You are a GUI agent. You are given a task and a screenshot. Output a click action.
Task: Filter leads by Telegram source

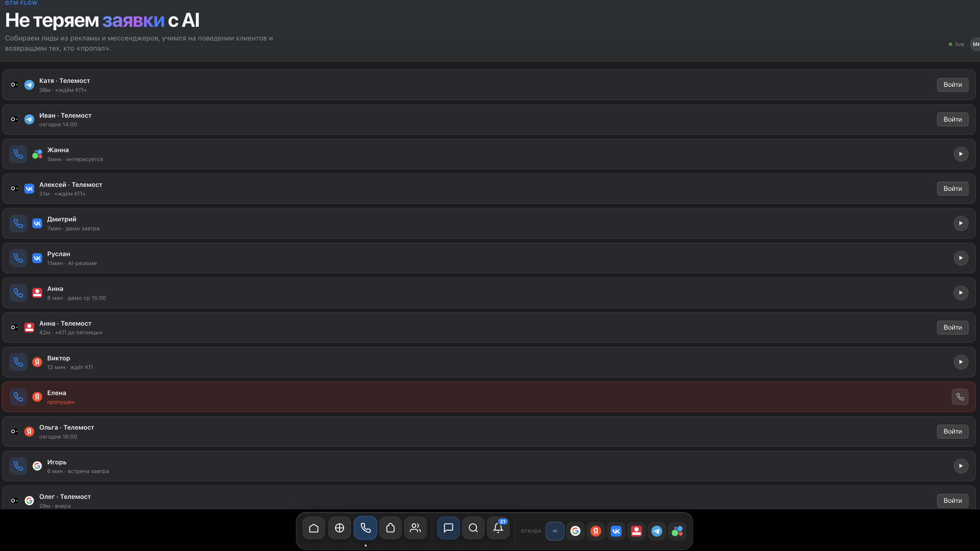point(657,531)
